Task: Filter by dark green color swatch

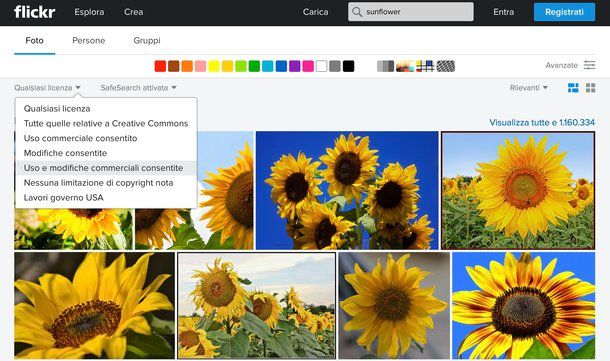Action: [x=254, y=66]
